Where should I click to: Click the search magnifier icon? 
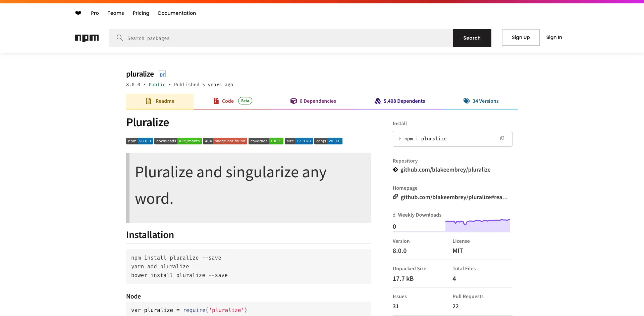click(120, 38)
